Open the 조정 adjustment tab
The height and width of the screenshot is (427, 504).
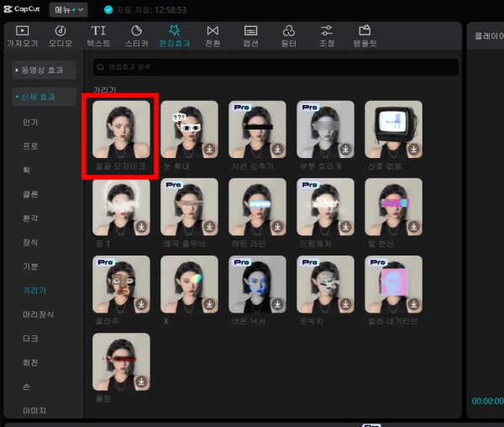(327, 36)
